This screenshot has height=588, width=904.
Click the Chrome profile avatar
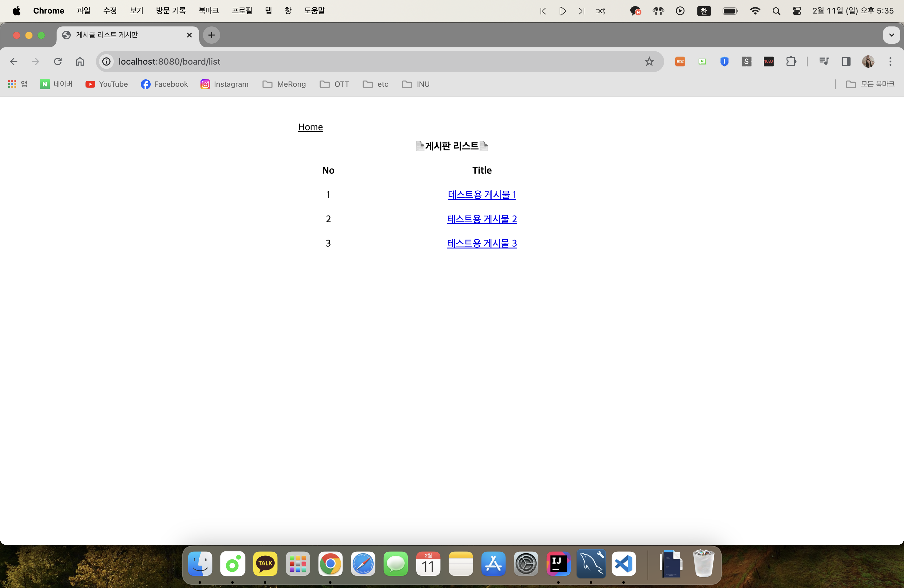[x=868, y=62]
